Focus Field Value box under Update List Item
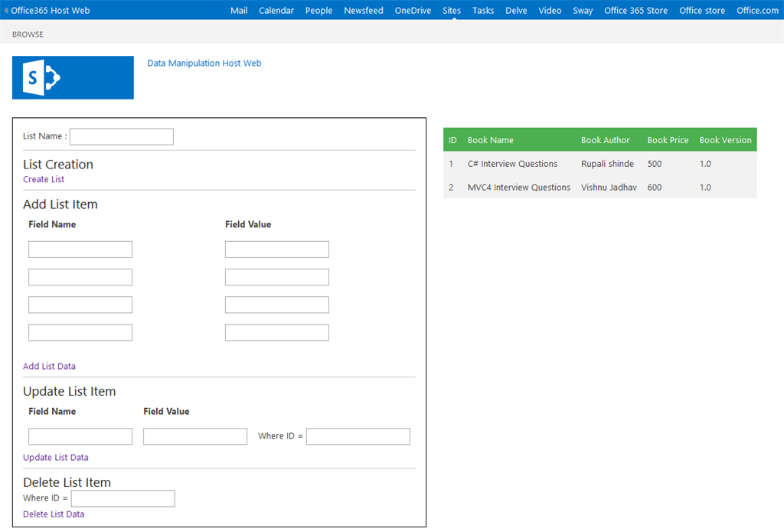The width and height of the screenshot is (784, 532). 195,436
